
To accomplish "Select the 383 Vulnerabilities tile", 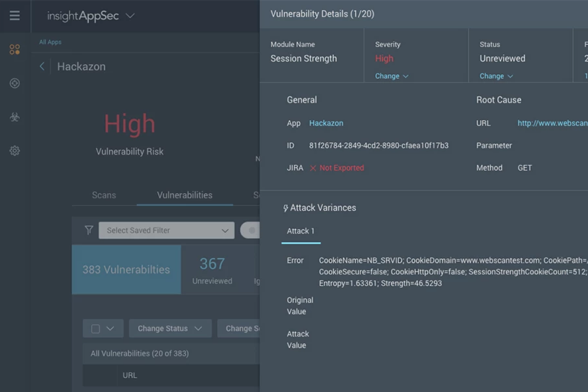I will (x=126, y=269).
